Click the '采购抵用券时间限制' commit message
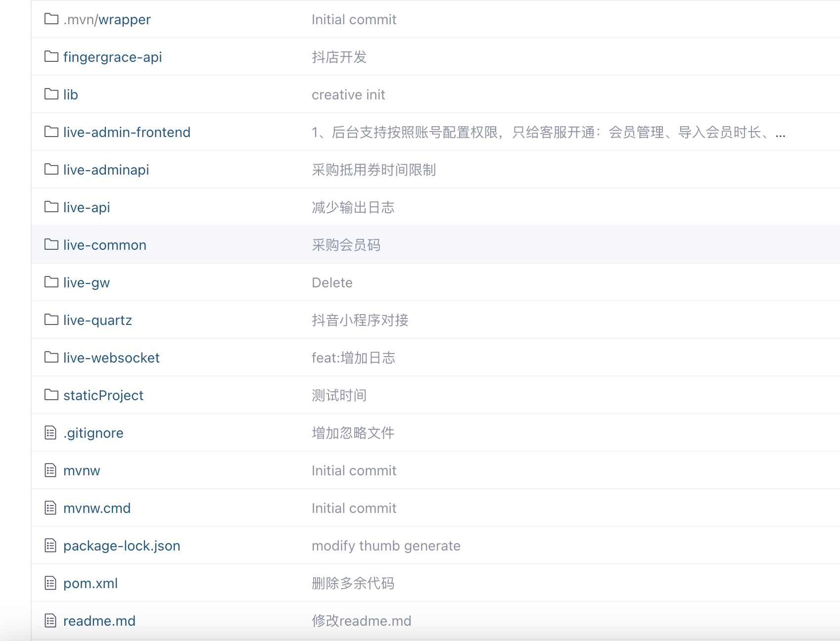Screen dimensions: 840x641 [374, 170]
